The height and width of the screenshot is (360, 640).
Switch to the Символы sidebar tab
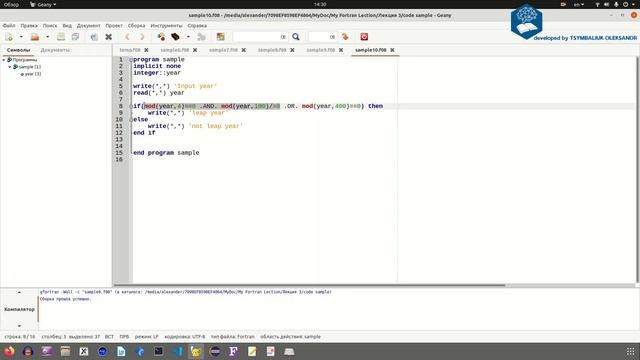tap(18, 50)
